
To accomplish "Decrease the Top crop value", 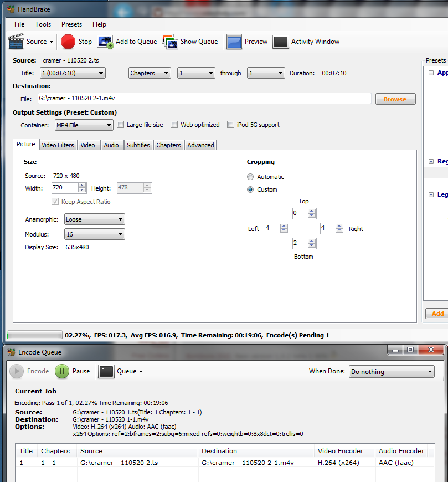I will [x=312, y=215].
